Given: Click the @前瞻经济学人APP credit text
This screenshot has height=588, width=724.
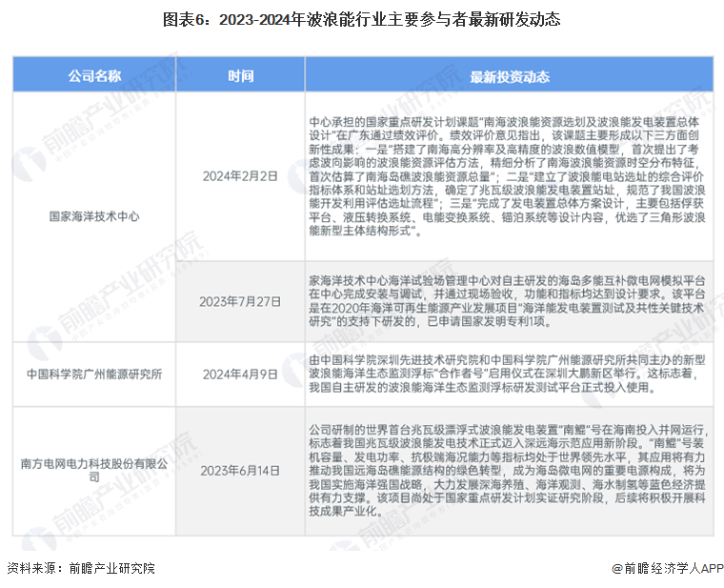Looking at the screenshot, I should pos(667,568).
